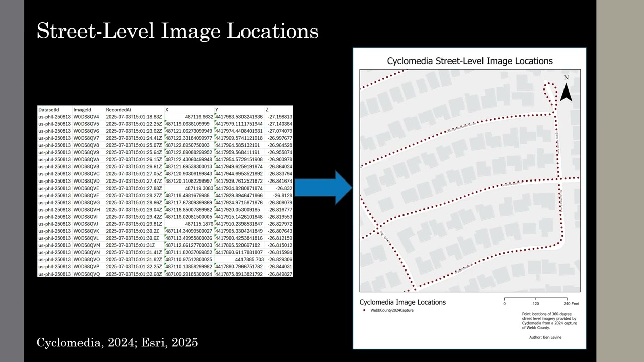Click the timestamp 2025-07-03T15:01:31Z

(130, 245)
